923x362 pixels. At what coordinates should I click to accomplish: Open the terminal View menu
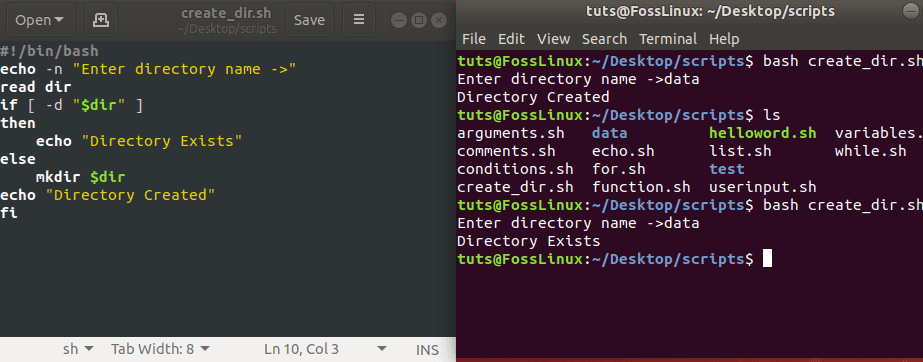[553, 39]
